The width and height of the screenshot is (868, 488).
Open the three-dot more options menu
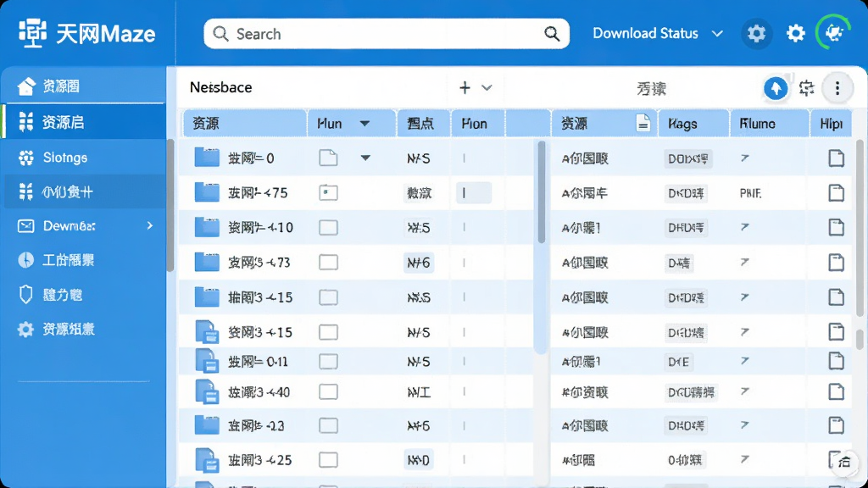837,88
